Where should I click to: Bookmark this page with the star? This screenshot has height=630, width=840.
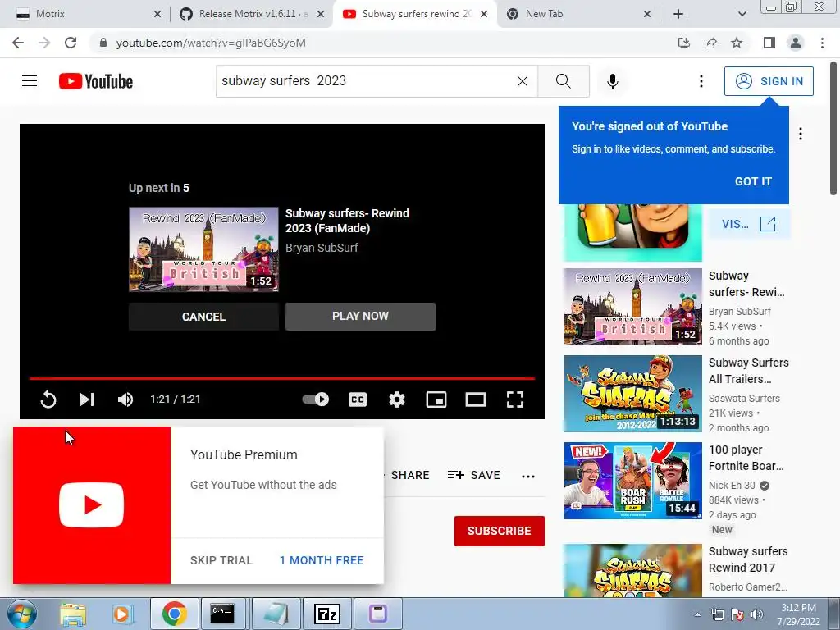click(737, 43)
